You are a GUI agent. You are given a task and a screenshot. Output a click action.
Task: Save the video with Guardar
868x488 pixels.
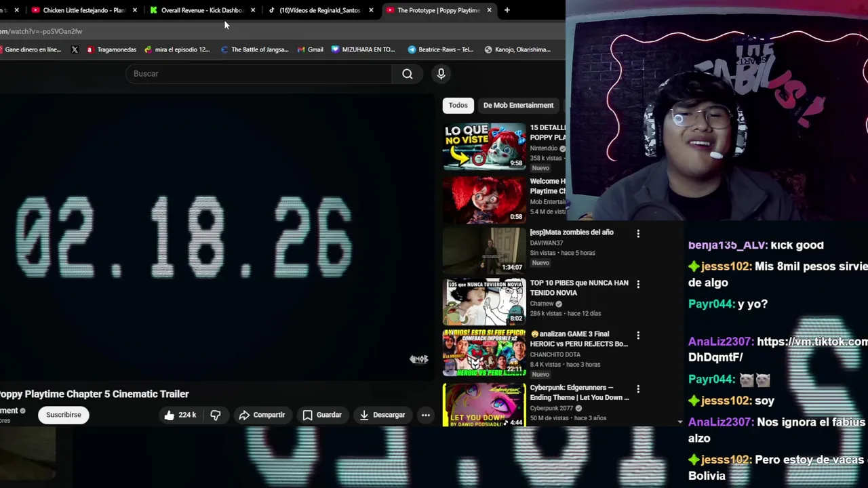tap(322, 415)
